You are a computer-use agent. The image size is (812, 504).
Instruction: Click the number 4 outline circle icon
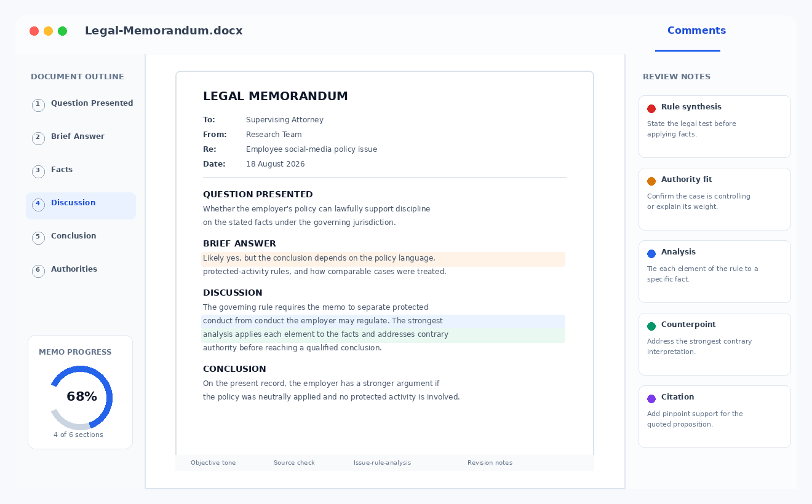(38, 205)
